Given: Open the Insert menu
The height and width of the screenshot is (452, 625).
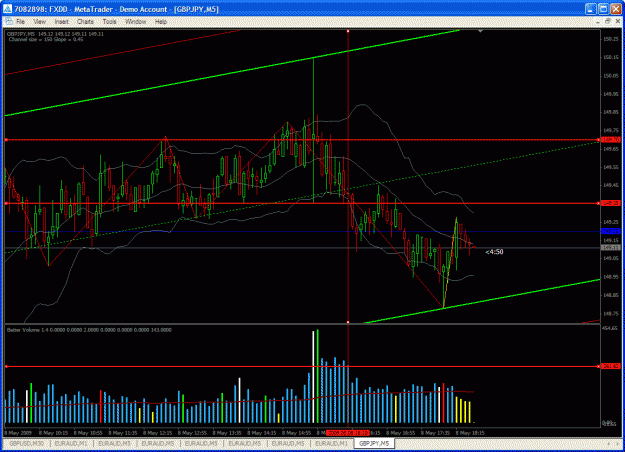Looking at the screenshot, I should tap(61, 22).
